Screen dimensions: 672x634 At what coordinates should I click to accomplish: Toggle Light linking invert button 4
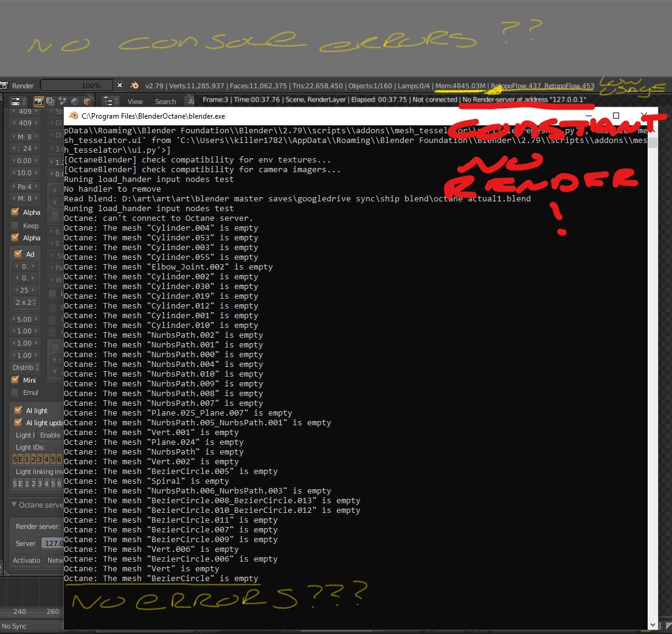click(47, 484)
